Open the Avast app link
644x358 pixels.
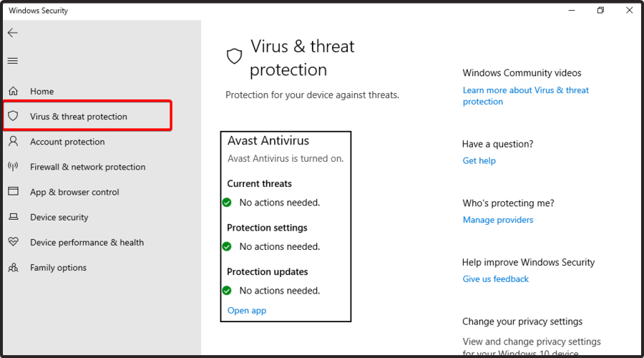click(x=247, y=311)
